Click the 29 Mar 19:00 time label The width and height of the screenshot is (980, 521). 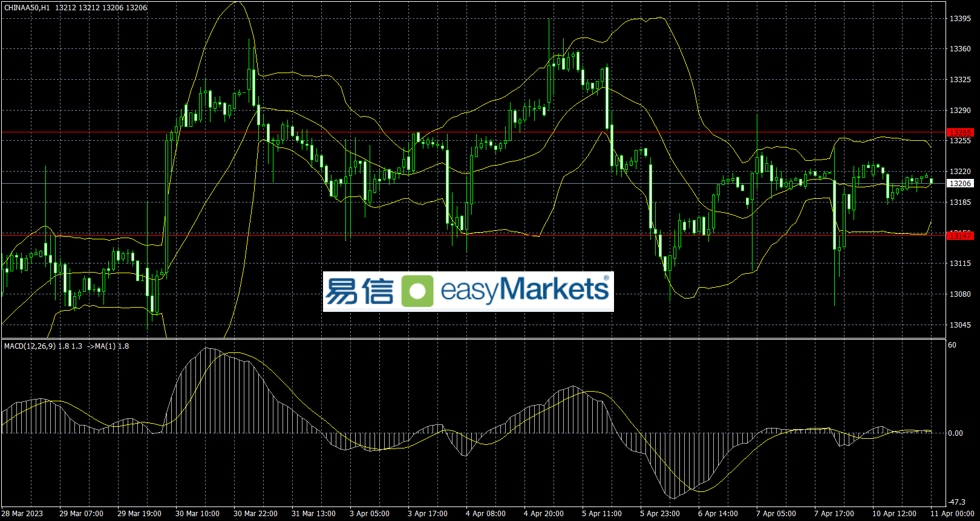pos(139,514)
